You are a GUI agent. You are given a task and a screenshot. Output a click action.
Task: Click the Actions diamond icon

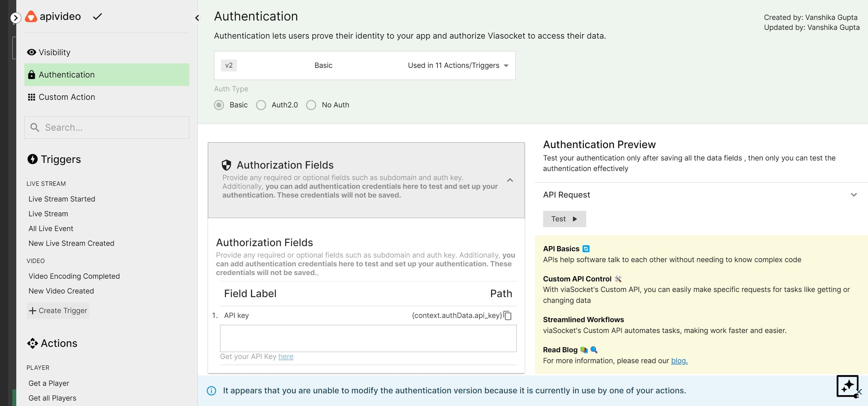[x=32, y=343]
